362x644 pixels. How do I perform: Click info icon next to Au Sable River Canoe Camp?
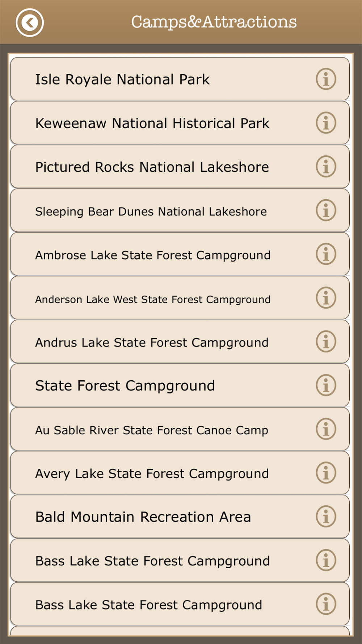pyautogui.click(x=326, y=429)
